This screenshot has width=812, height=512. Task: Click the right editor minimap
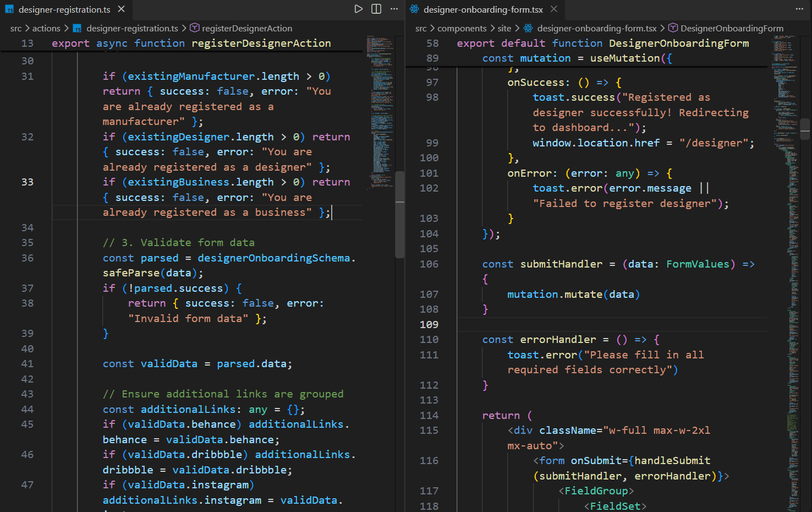tap(785, 273)
